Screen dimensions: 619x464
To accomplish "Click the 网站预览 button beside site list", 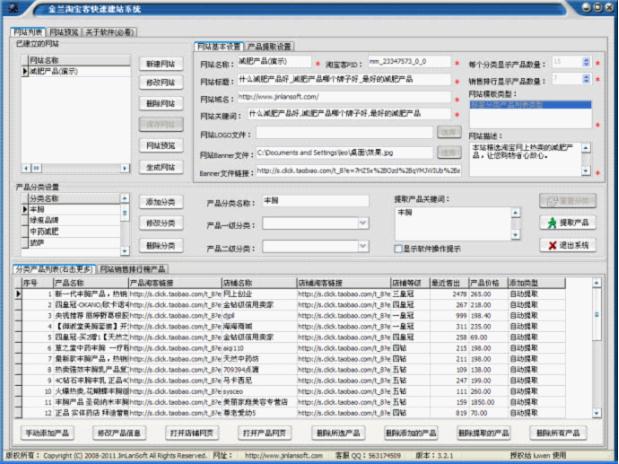I will coord(161,146).
